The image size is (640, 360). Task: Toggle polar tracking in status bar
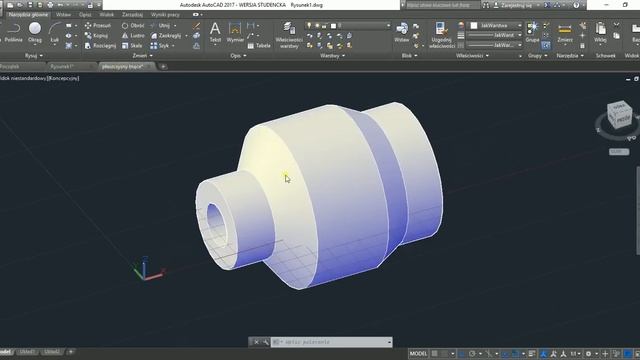pyautogui.click(x=472, y=353)
